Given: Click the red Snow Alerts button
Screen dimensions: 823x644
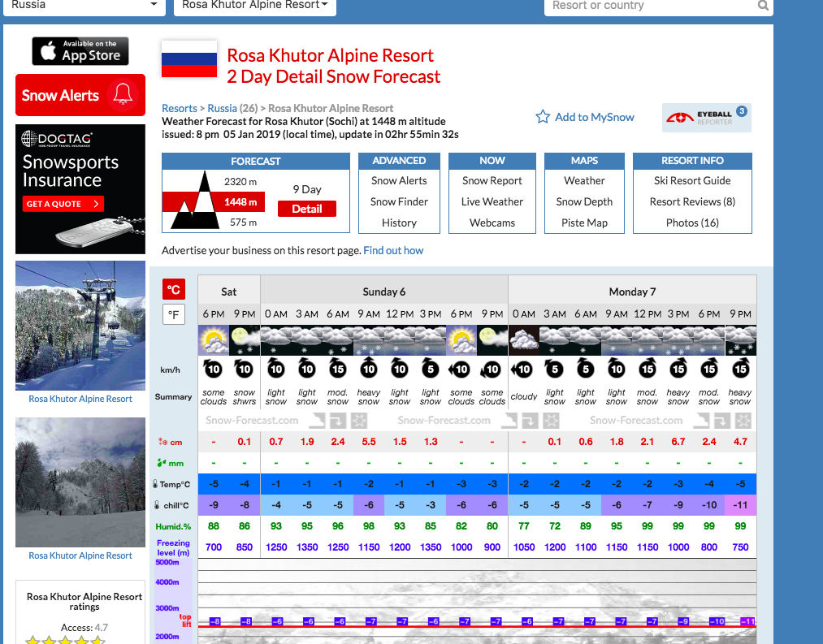Looking at the screenshot, I should click(x=80, y=95).
